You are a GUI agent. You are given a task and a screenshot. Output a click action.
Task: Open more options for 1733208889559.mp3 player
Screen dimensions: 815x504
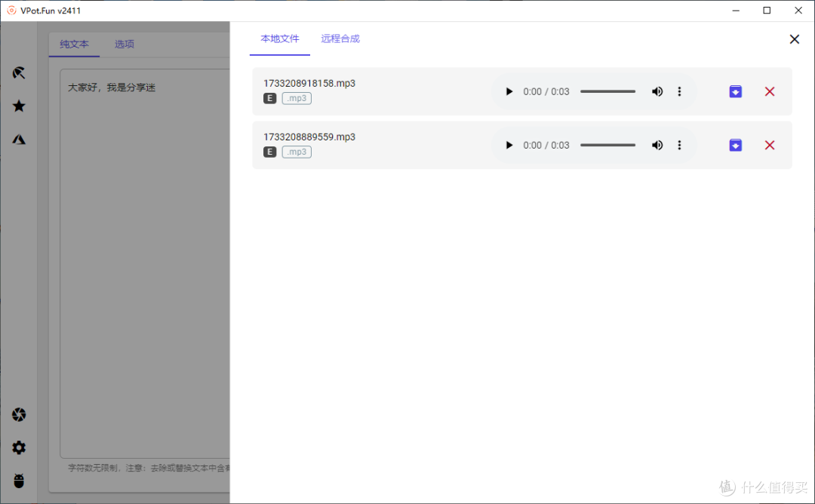tap(679, 145)
